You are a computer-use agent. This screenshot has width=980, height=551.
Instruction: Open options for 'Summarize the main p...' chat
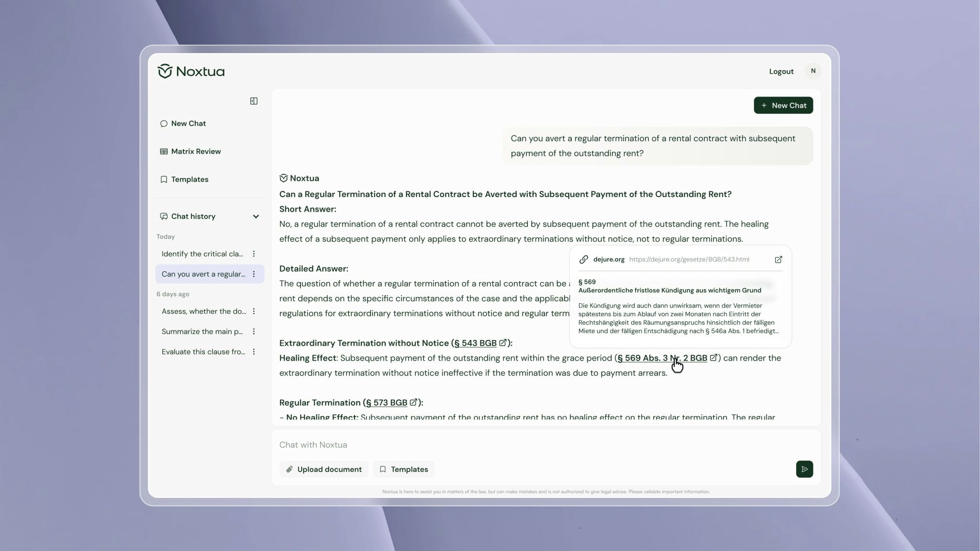pos(254,331)
